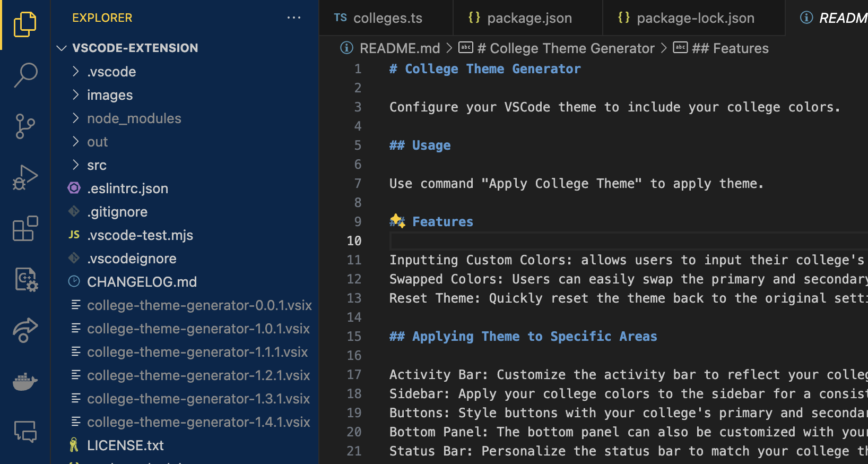The height and width of the screenshot is (464, 868).
Task: Open college-theme-generator-1.0.1.vsix
Action: (x=198, y=329)
